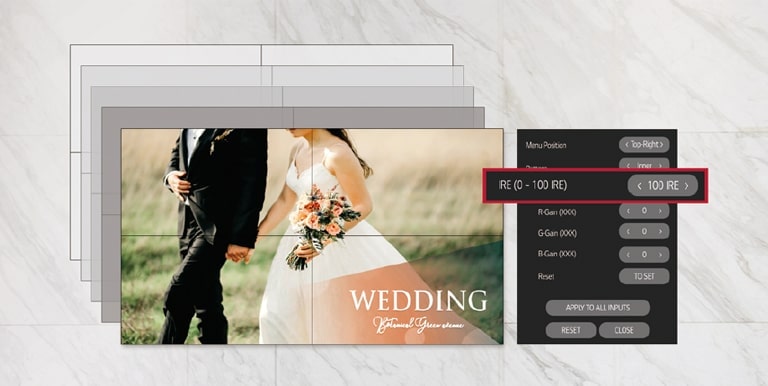Click the WEDDING title text on display

[x=418, y=300]
